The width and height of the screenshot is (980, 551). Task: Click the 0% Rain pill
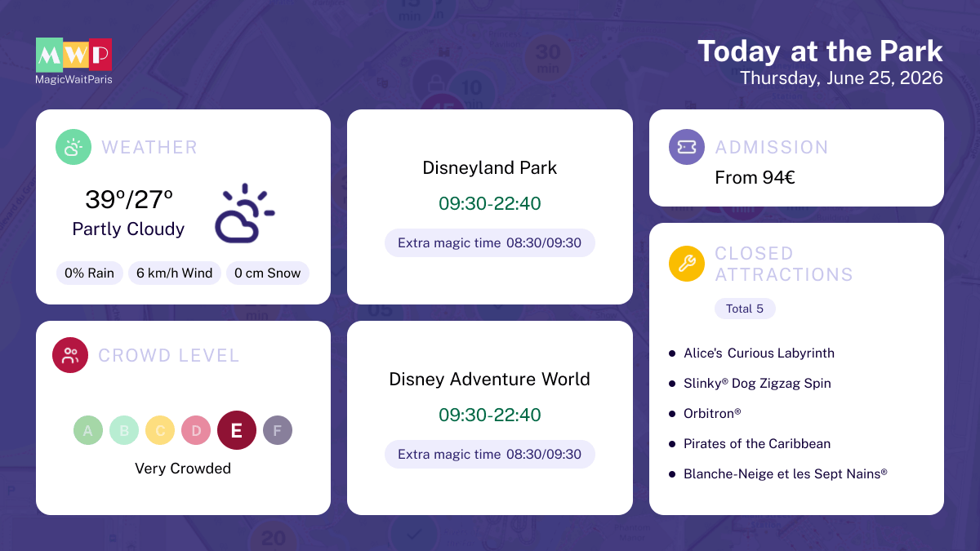pyautogui.click(x=90, y=273)
